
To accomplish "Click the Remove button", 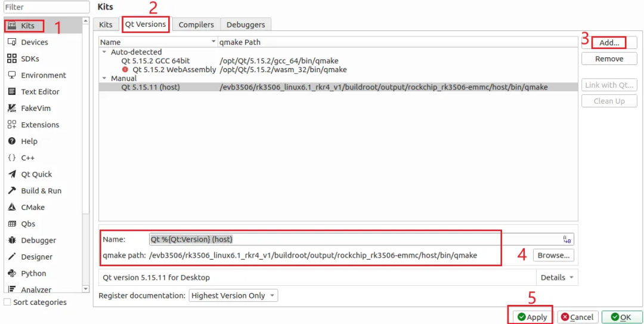I will pyautogui.click(x=609, y=59).
